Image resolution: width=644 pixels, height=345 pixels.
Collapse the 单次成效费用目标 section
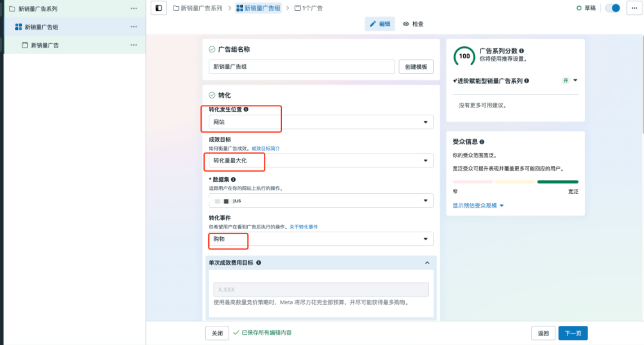coord(427,262)
